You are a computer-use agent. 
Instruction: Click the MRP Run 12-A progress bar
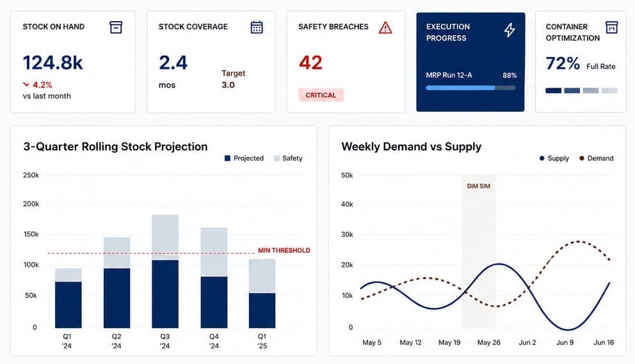click(x=470, y=88)
